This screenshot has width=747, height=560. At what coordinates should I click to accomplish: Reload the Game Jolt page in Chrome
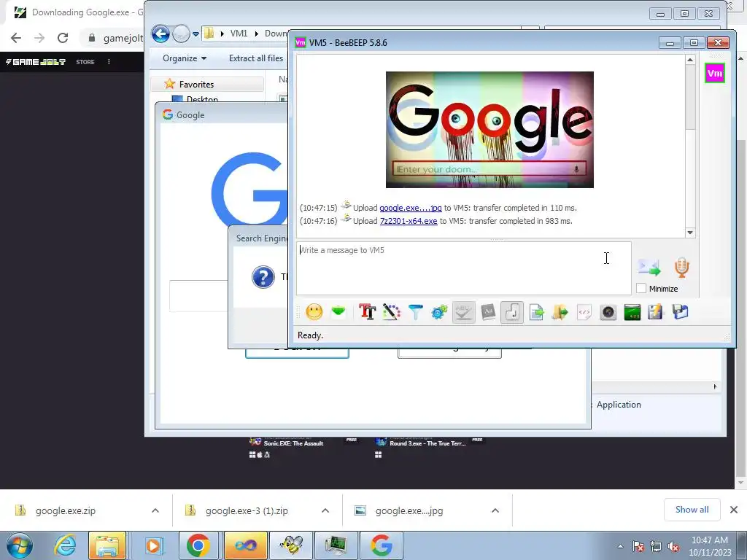[x=63, y=38]
